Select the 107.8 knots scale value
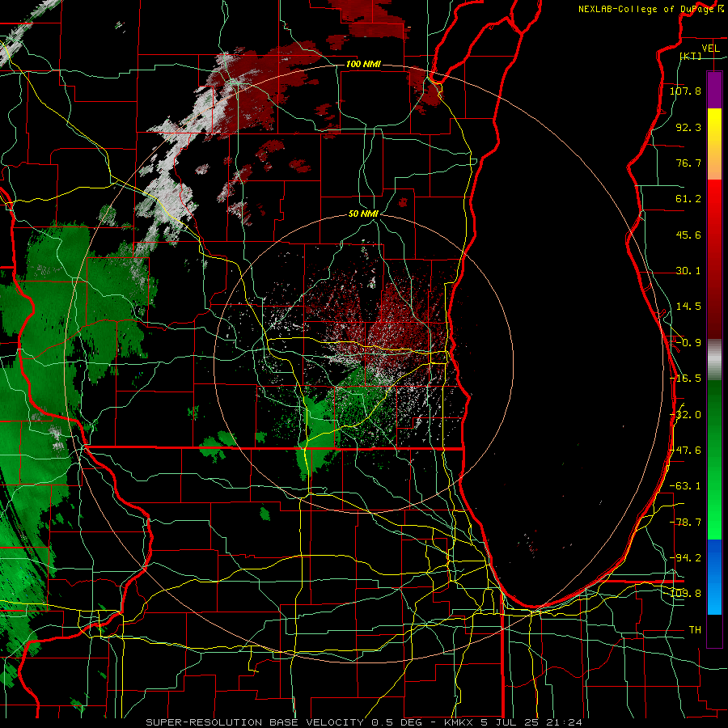This screenshot has height=728, width=728. [685, 91]
